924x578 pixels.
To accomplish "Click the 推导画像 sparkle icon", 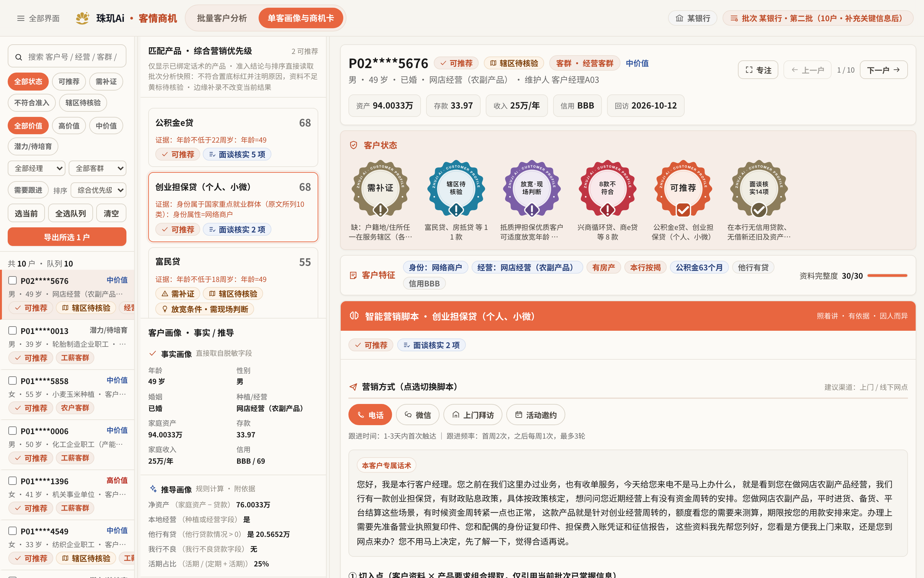I will pyautogui.click(x=153, y=489).
